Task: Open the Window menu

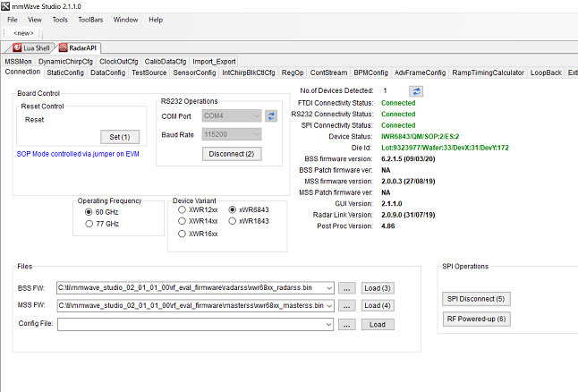Action: pyautogui.click(x=125, y=20)
